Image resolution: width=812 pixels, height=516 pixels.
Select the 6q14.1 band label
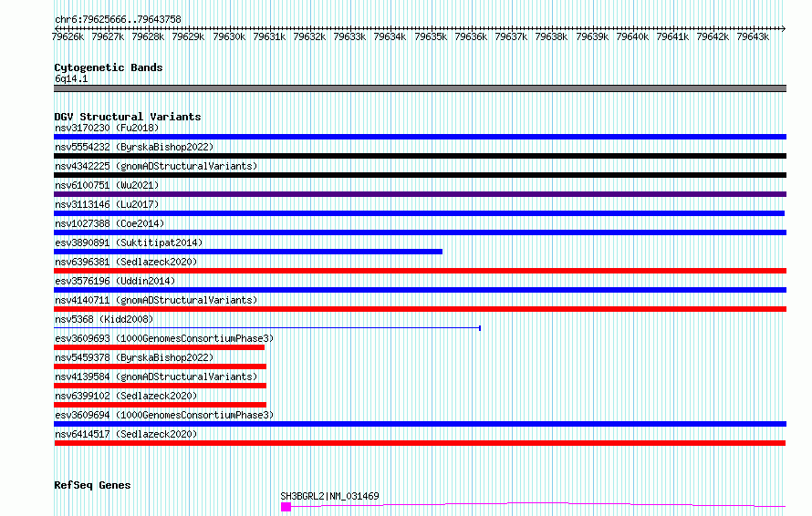tap(71, 78)
